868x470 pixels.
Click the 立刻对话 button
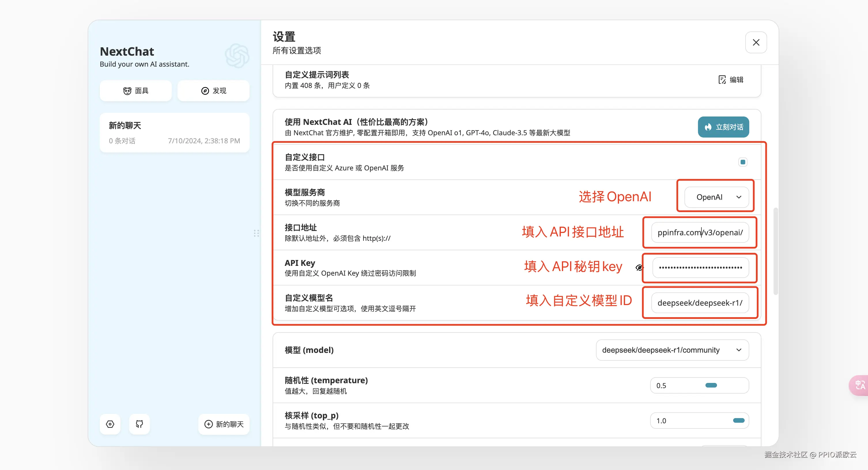point(723,127)
